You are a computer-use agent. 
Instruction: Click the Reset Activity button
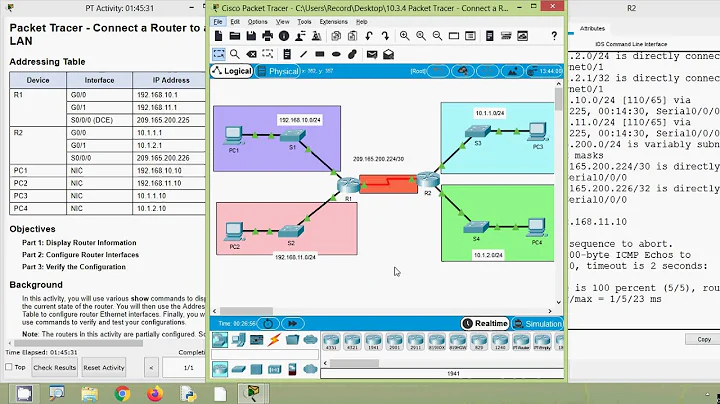click(104, 367)
